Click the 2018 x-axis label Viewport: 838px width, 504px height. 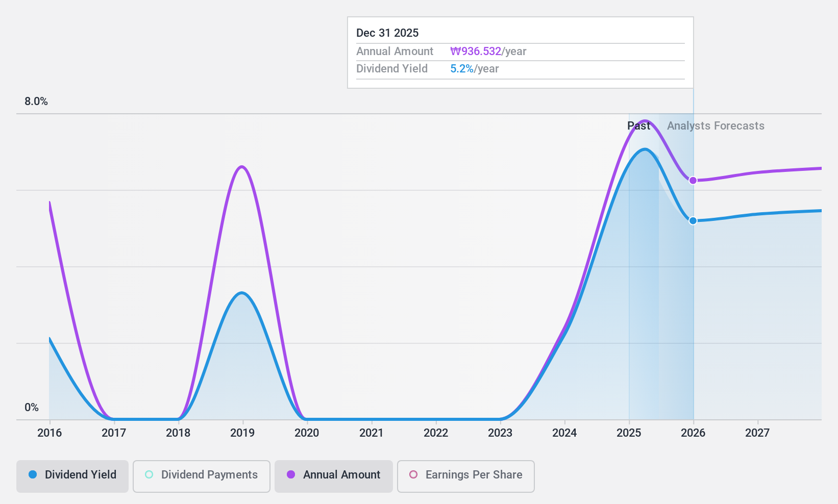178,433
